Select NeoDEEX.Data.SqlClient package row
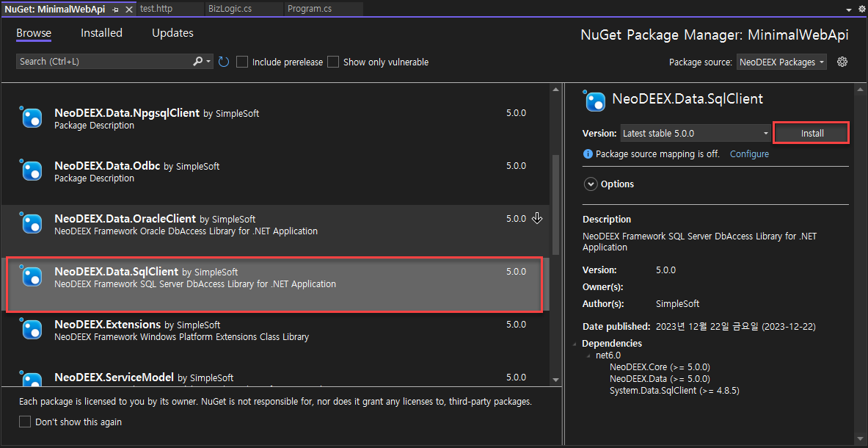The height and width of the screenshot is (448, 868). [x=275, y=284]
